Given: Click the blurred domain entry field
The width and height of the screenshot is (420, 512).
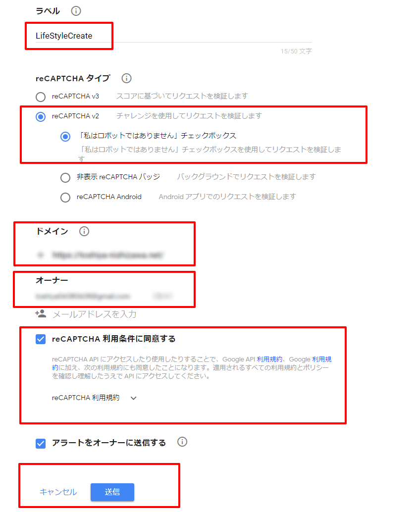Looking at the screenshot, I should [108, 255].
